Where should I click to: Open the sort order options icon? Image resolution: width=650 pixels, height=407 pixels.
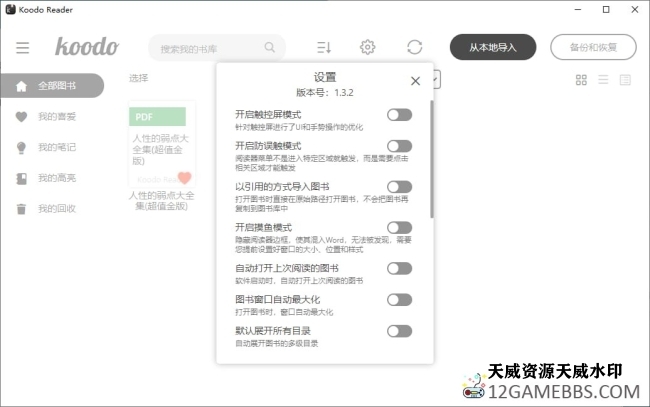tap(323, 47)
